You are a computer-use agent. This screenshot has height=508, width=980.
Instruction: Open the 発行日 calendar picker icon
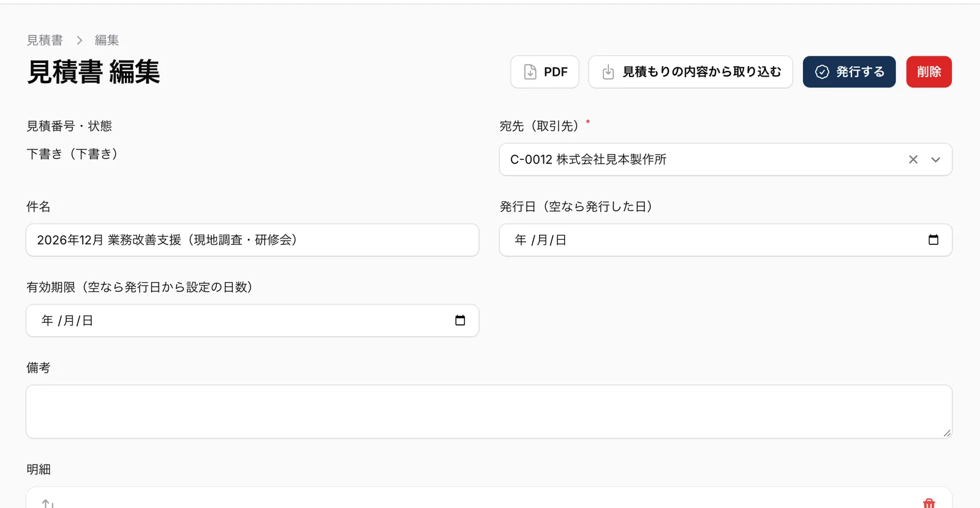pyautogui.click(x=933, y=240)
